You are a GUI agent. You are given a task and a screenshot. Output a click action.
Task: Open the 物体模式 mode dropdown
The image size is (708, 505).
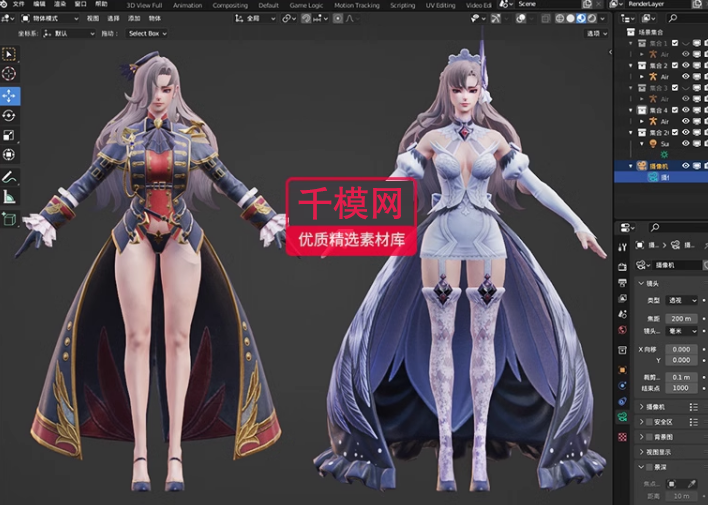coord(50,19)
